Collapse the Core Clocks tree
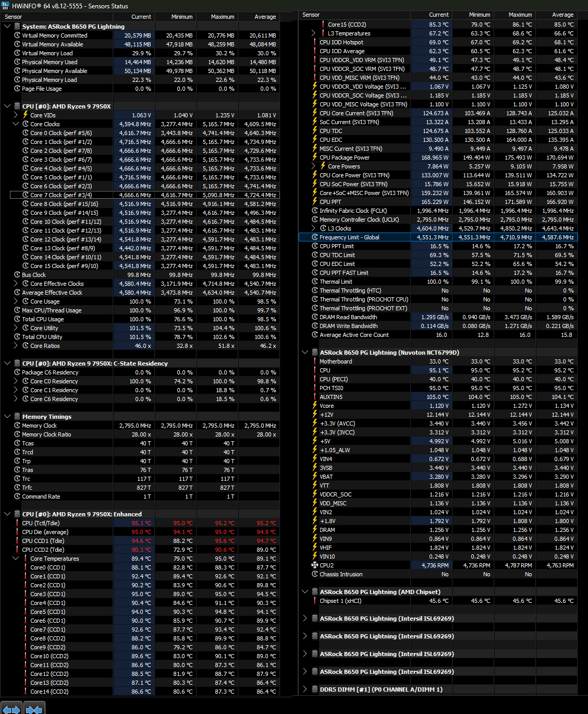The height and width of the screenshot is (714, 588). (16, 124)
